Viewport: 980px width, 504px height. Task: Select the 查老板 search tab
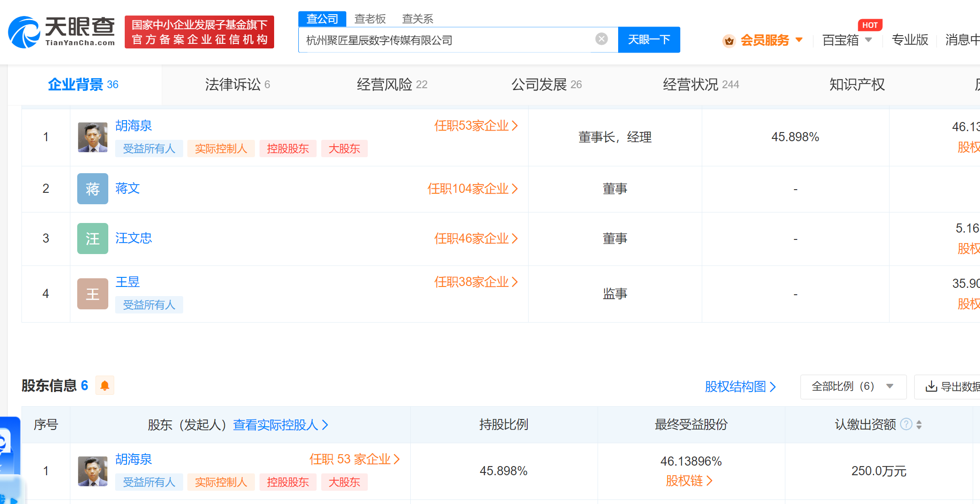click(x=370, y=19)
